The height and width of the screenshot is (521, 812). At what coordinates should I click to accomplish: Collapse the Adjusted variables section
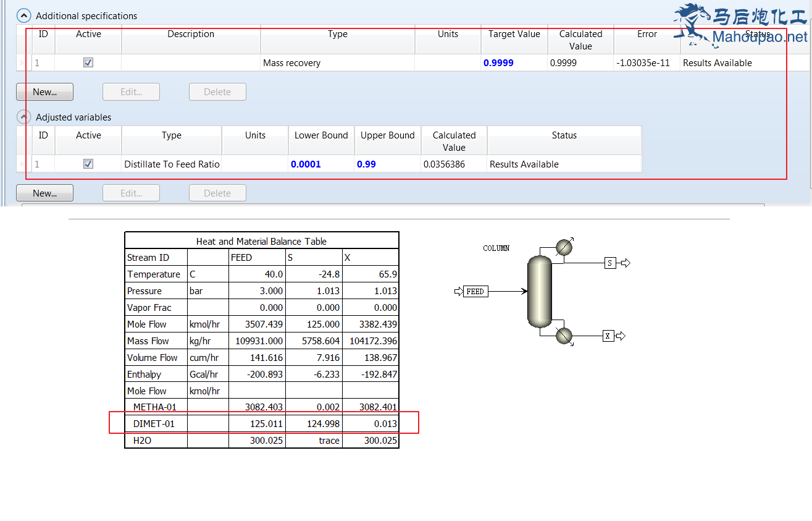pos(23,117)
